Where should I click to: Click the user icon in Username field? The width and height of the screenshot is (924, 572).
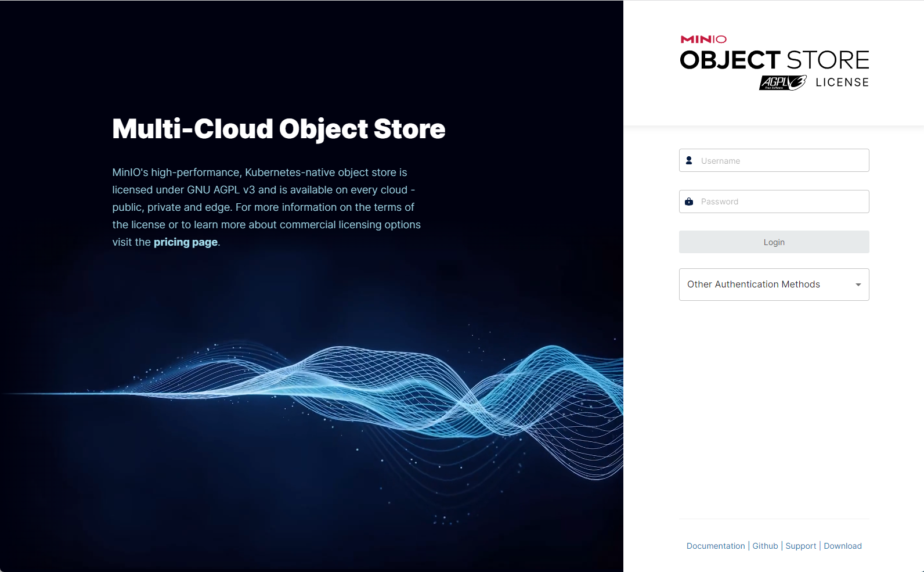tap(689, 160)
